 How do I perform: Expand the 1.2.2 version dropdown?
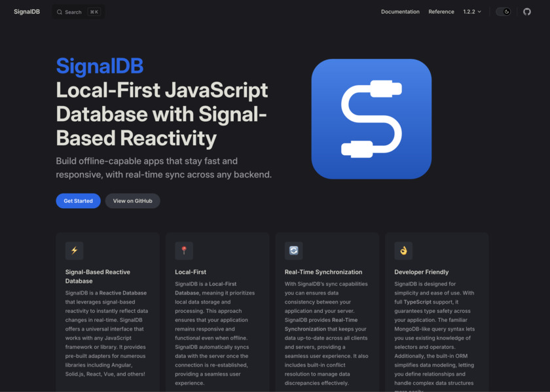click(x=472, y=12)
